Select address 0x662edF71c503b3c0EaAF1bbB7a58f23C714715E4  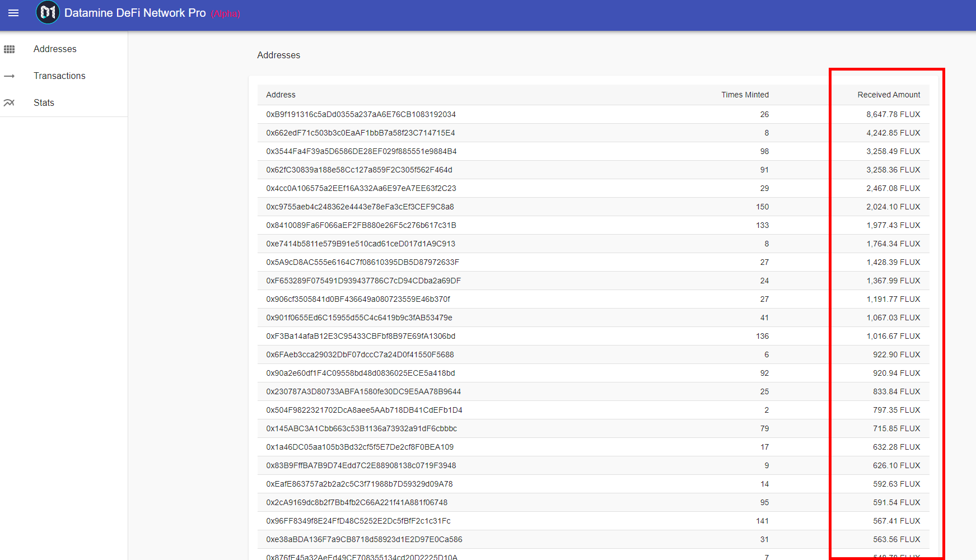(360, 133)
